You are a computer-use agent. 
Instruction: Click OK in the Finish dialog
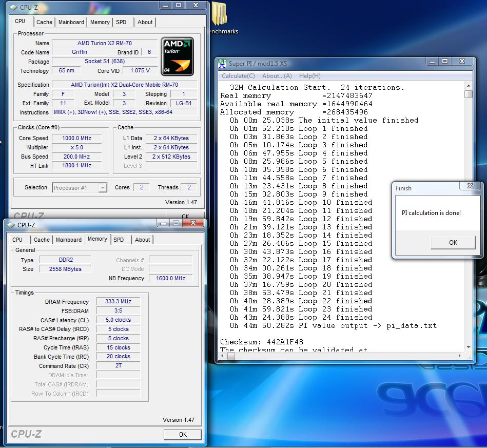click(453, 242)
